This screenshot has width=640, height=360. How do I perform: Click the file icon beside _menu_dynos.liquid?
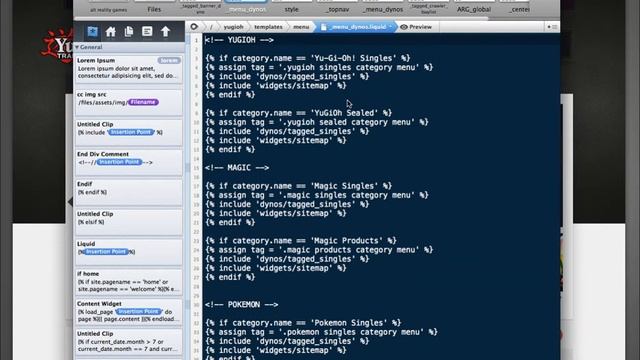pyautogui.click(x=324, y=27)
